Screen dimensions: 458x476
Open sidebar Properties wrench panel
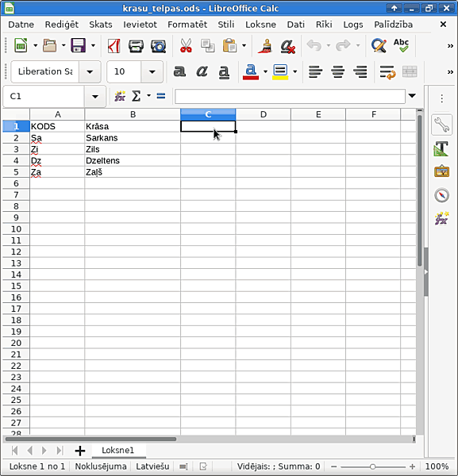click(441, 125)
